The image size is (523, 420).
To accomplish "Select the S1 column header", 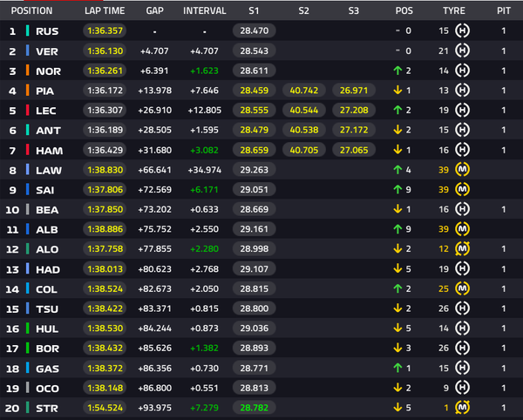I will [x=254, y=10].
